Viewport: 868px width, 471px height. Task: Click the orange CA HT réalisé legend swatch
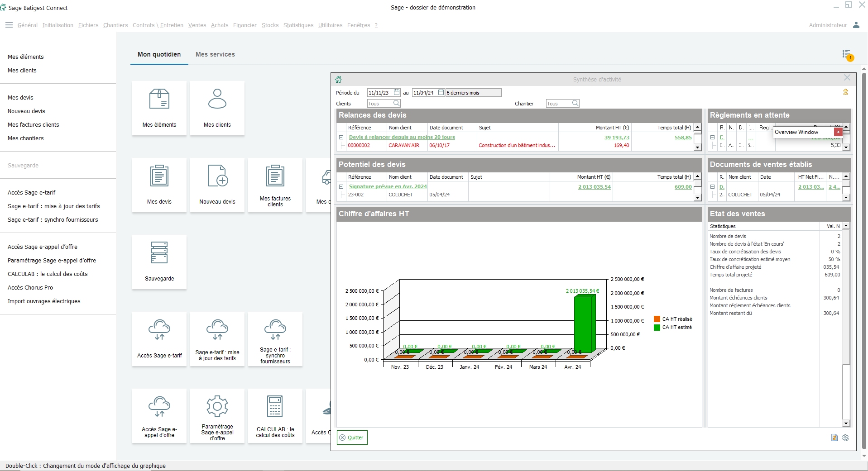click(657, 319)
